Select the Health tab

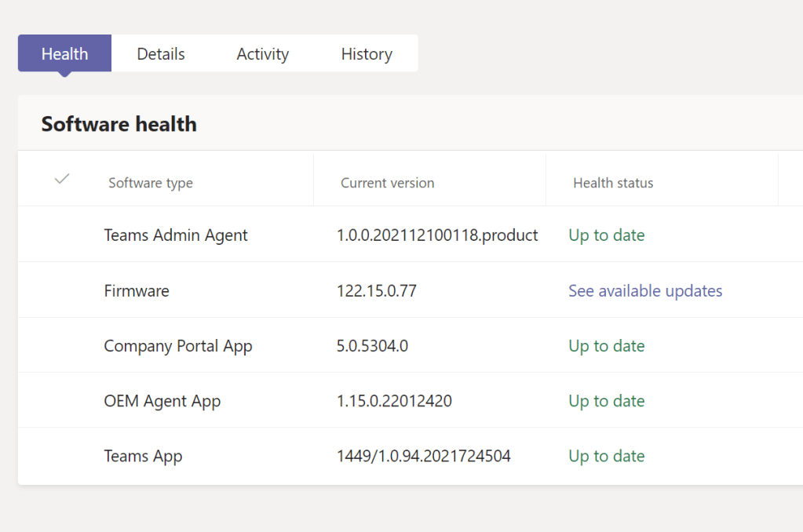pyautogui.click(x=64, y=54)
